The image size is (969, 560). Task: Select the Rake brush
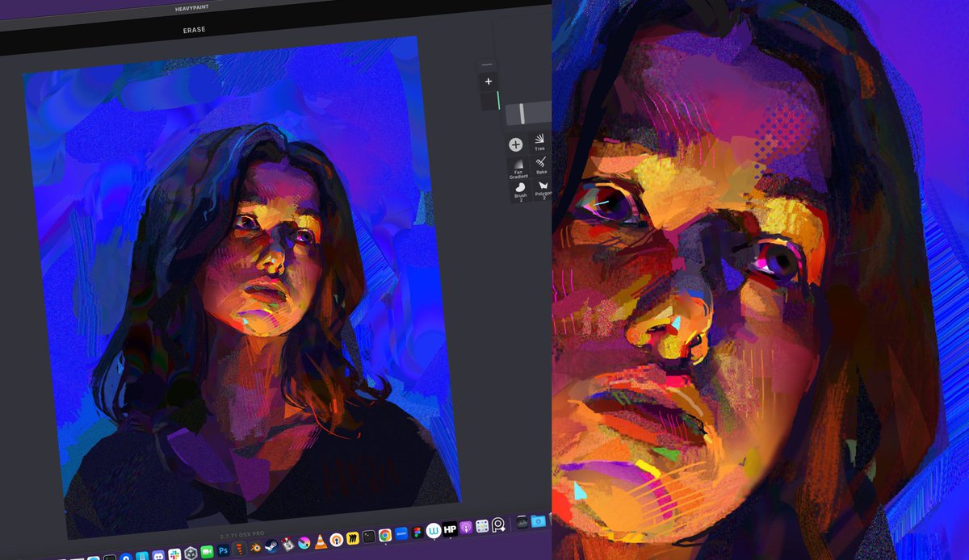[x=540, y=167]
